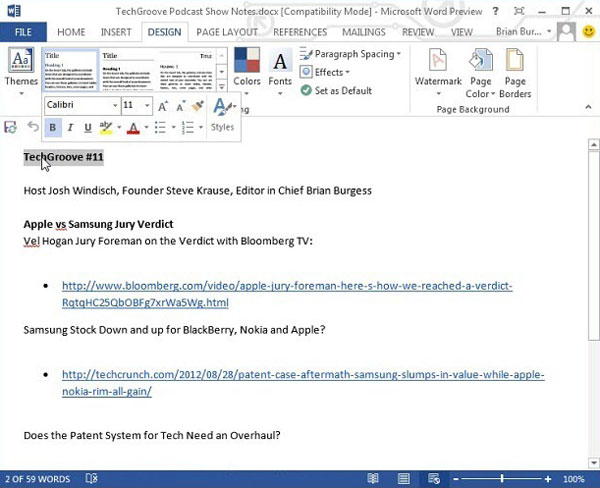Screen dimensions: 600x488
Task: Open Word Help question mark
Action: click(496, 11)
